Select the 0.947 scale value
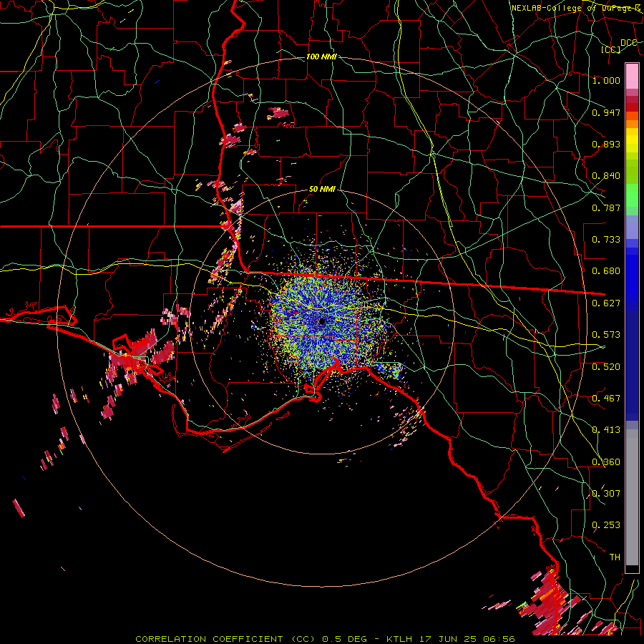644x644 pixels. (606, 112)
